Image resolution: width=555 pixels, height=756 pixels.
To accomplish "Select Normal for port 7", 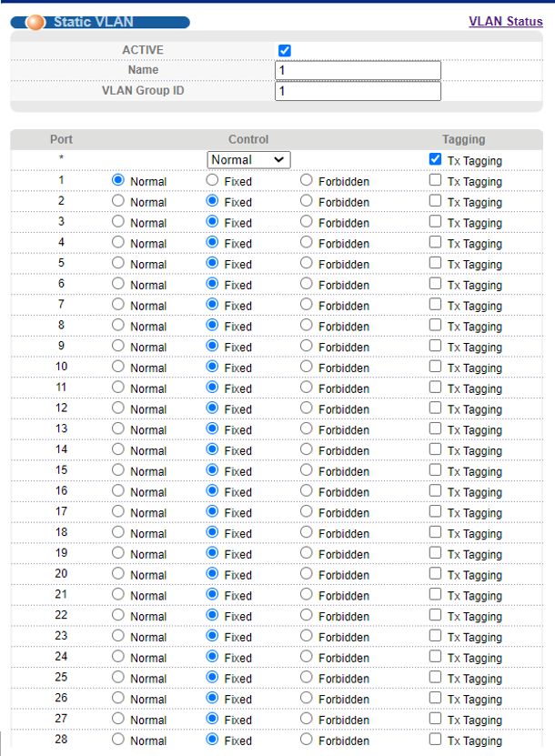I will click(118, 304).
